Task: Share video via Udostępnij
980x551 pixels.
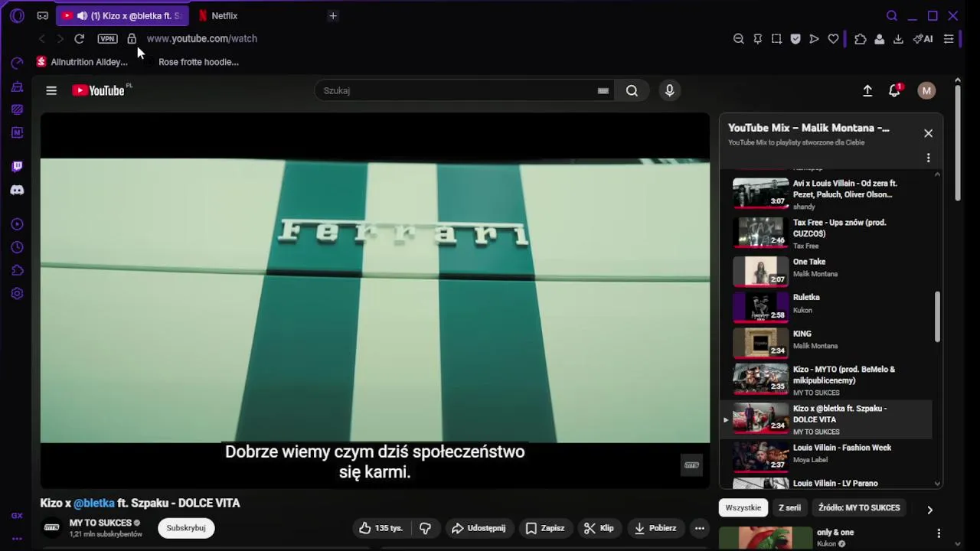Action: [x=479, y=528]
